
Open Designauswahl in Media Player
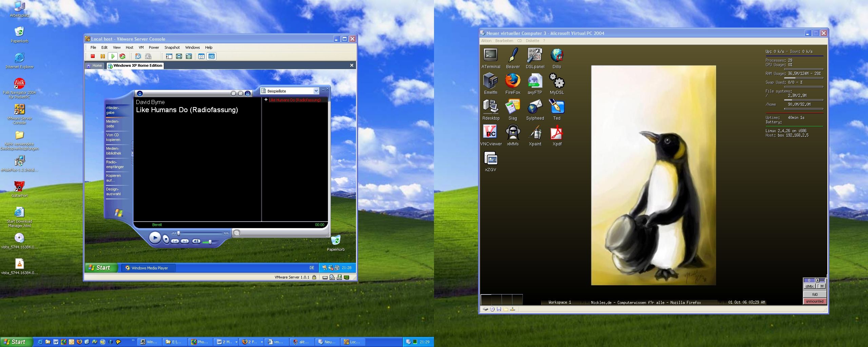(113, 191)
